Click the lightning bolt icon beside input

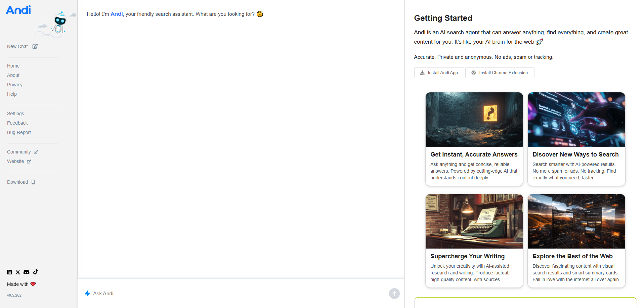(87, 294)
